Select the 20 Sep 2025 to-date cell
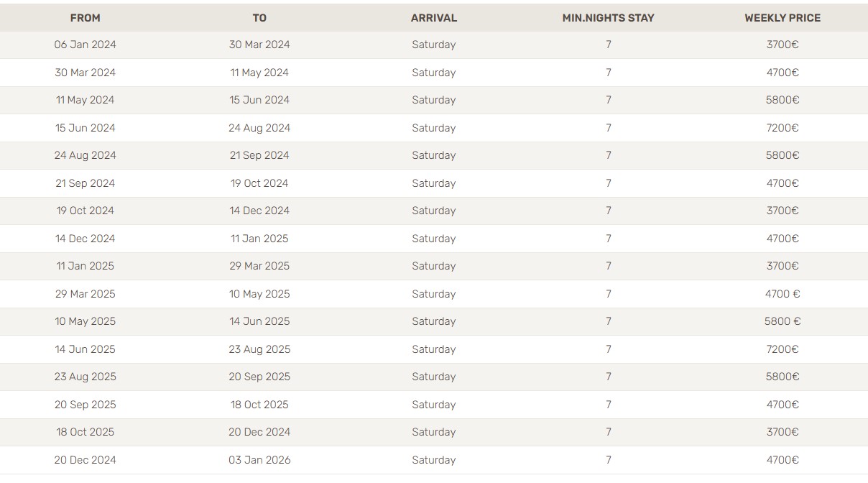The image size is (868, 483). click(259, 377)
